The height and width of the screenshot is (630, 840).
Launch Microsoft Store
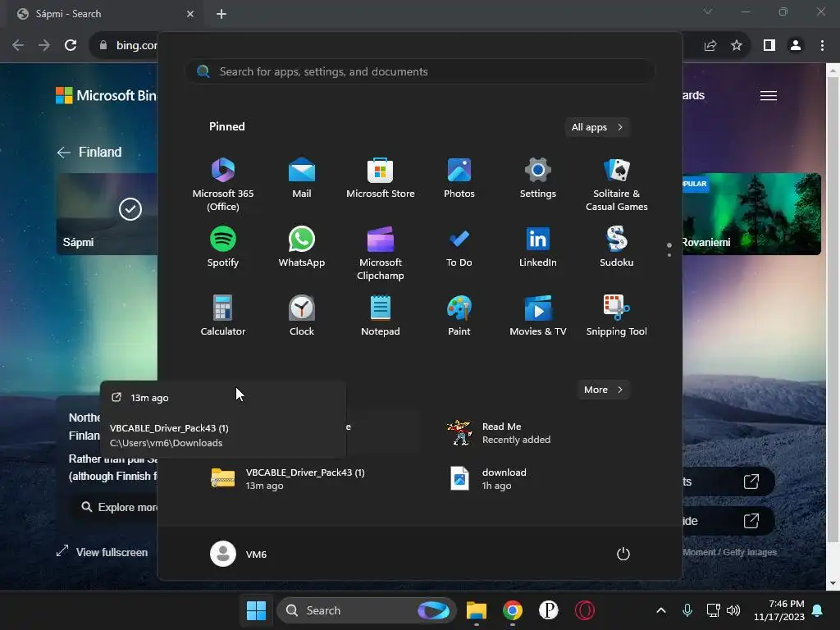(381, 178)
